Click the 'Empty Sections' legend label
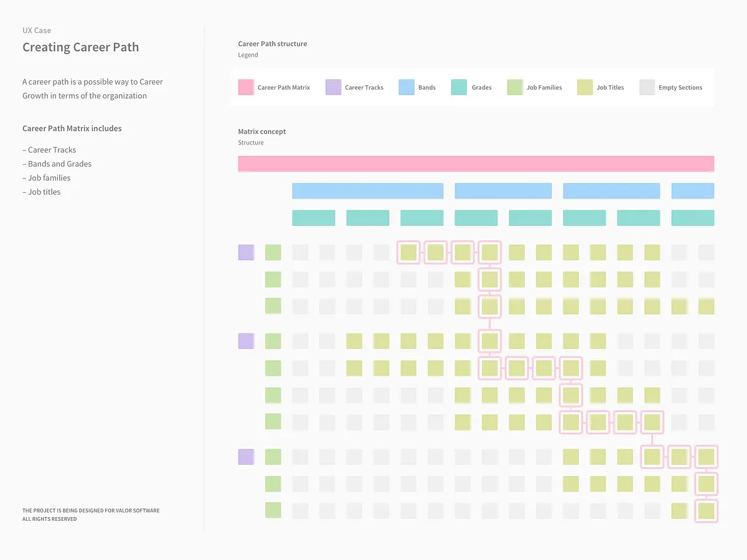 point(680,88)
